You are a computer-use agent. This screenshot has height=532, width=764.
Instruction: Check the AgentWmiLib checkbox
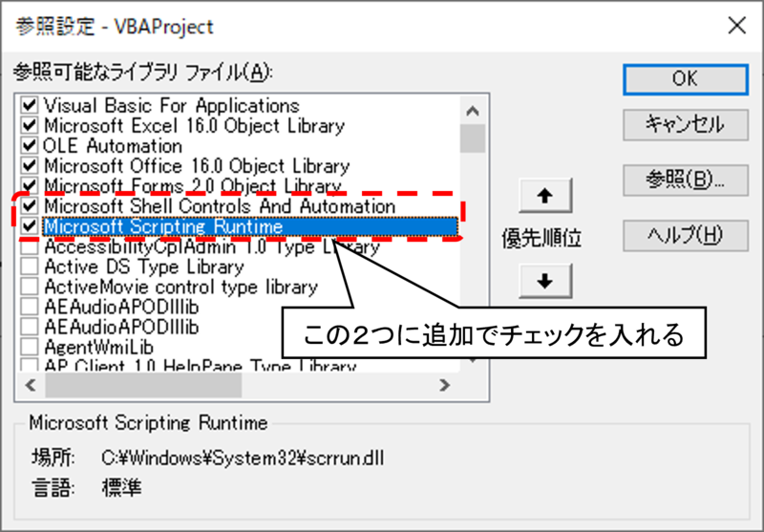click(x=30, y=347)
